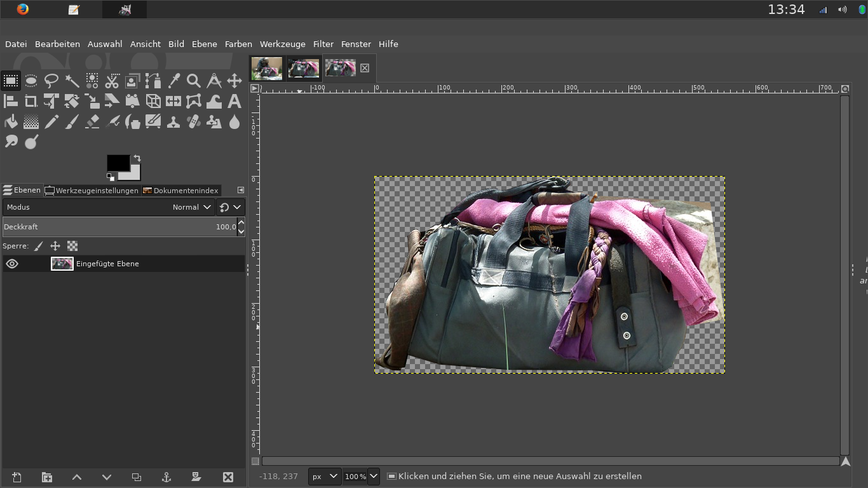
Task: Switch to the Werkzeugeinstellungen tab
Action: 92,190
